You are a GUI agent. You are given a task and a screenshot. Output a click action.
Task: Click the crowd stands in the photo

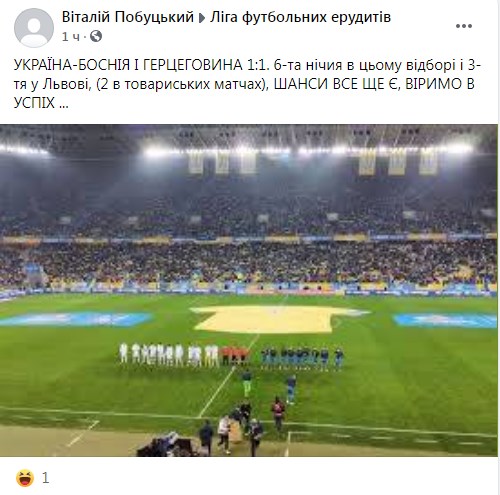pyautogui.click(x=249, y=243)
